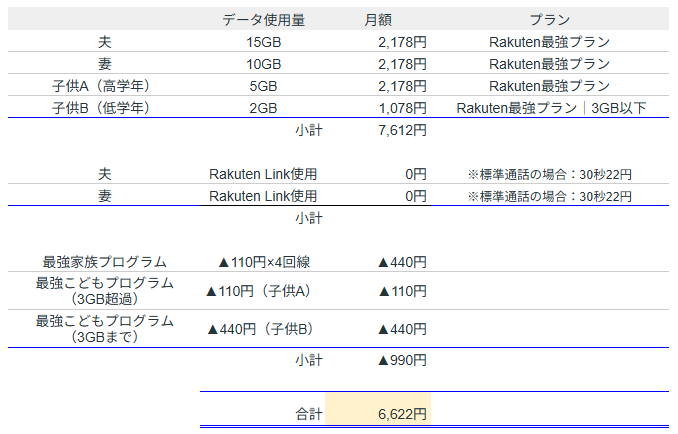678x434 pixels.
Task: Select the 0円 cell in 妻's call row
Action: [415, 196]
